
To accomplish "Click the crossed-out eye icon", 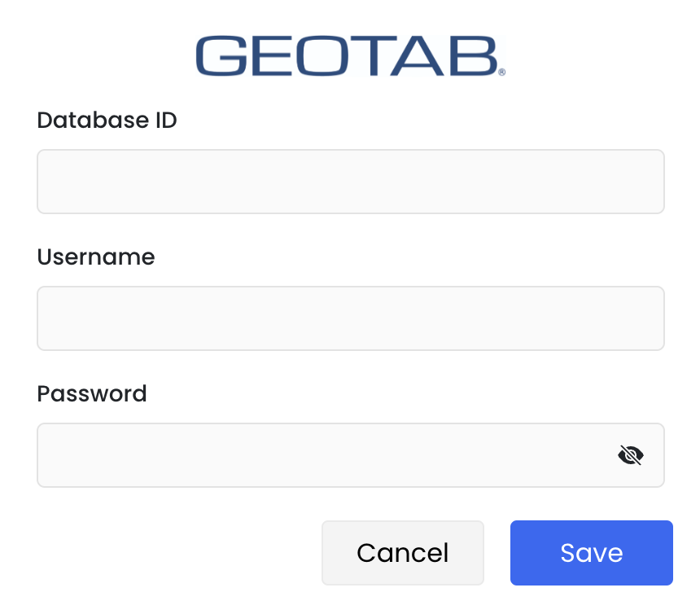I will click(x=631, y=455).
